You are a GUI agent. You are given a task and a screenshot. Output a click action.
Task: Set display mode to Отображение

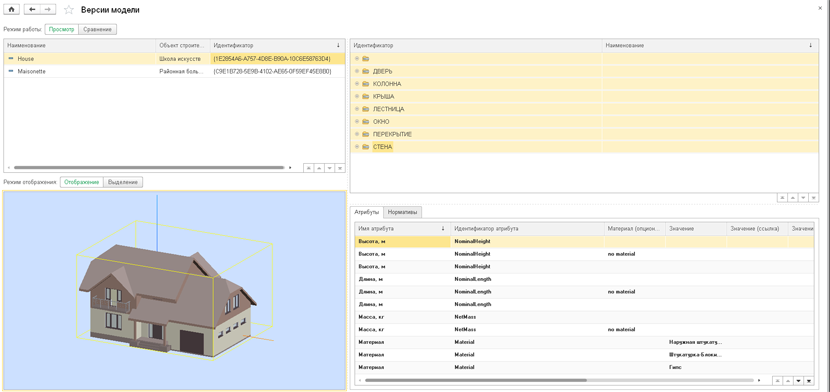(x=82, y=182)
